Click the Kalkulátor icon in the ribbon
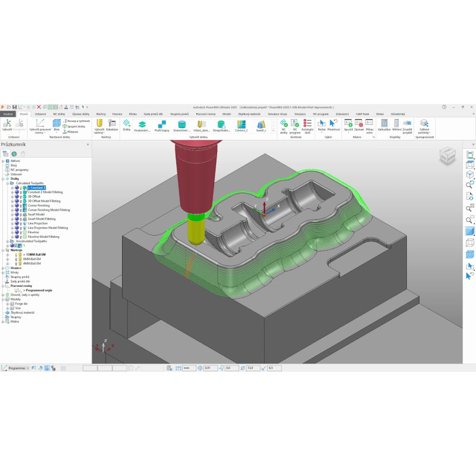The width and height of the screenshot is (476, 476). pyautogui.click(x=384, y=124)
